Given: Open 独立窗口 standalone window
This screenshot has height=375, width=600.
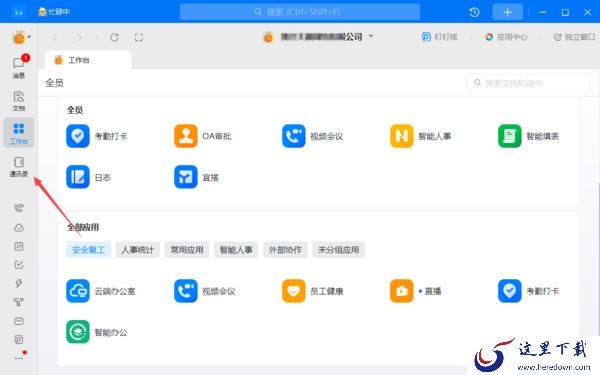Looking at the screenshot, I should tap(574, 37).
